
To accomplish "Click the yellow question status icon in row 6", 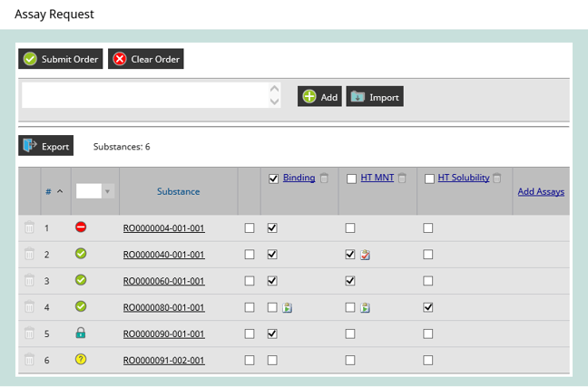I will pos(80,360).
